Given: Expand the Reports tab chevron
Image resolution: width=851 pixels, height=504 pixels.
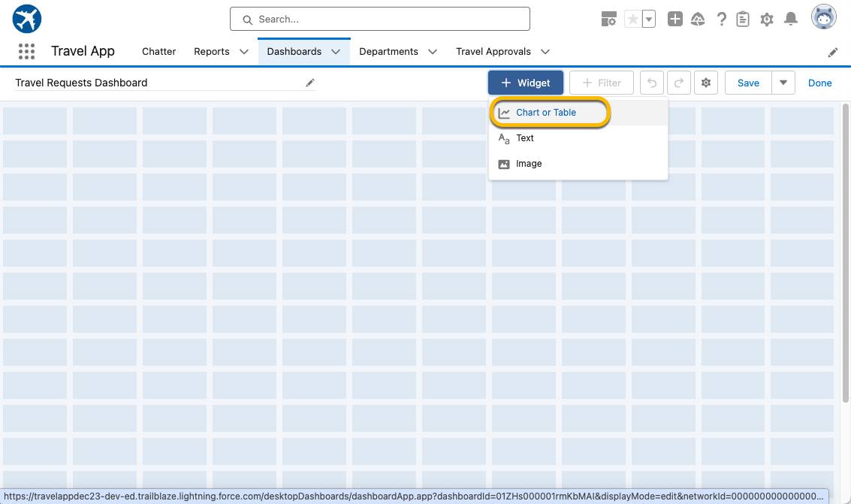Looking at the screenshot, I should click(x=244, y=52).
